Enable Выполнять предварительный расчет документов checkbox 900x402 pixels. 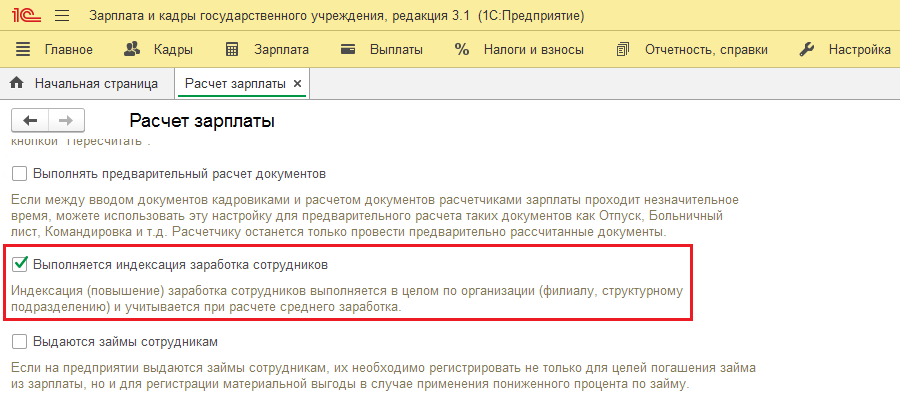(x=20, y=173)
